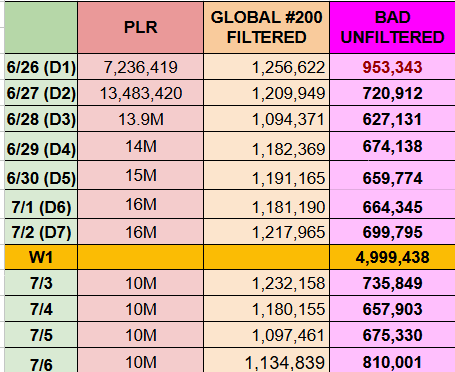Select cell 675,330

[x=392, y=335]
